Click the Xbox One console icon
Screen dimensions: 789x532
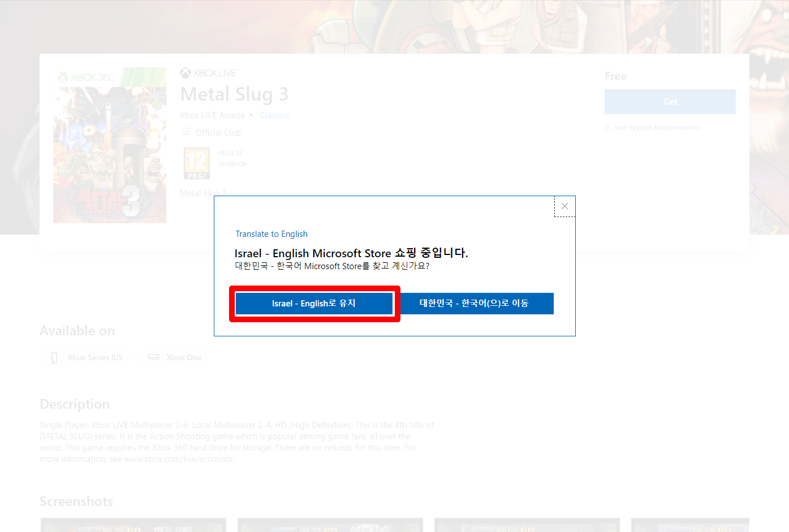[153, 357]
